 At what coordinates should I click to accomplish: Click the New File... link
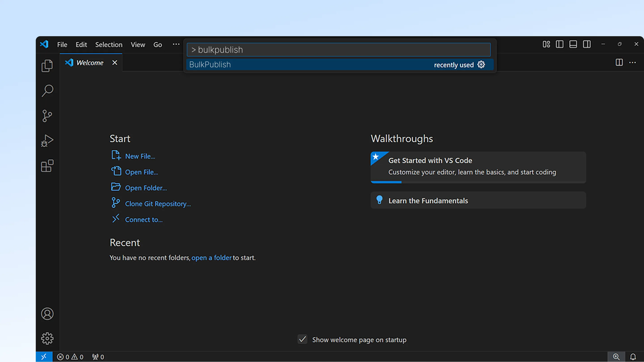[140, 156]
